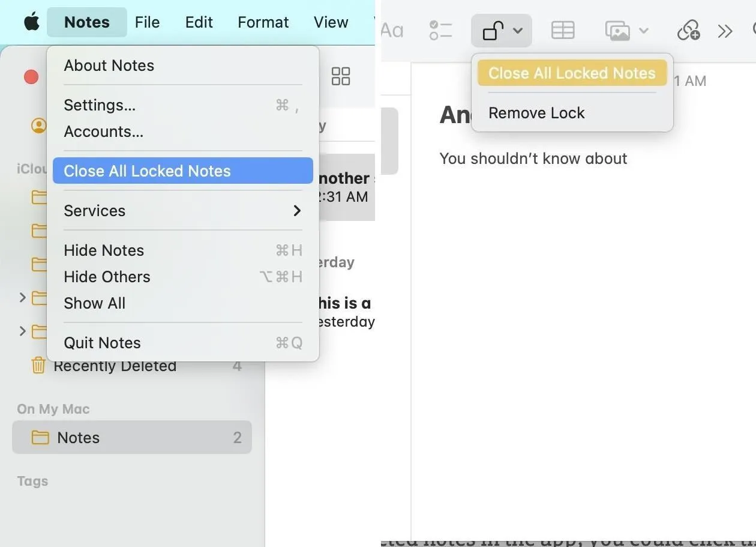Select the note starting "his is a" from yesterday
756x547 pixels.
click(x=346, y=312)
